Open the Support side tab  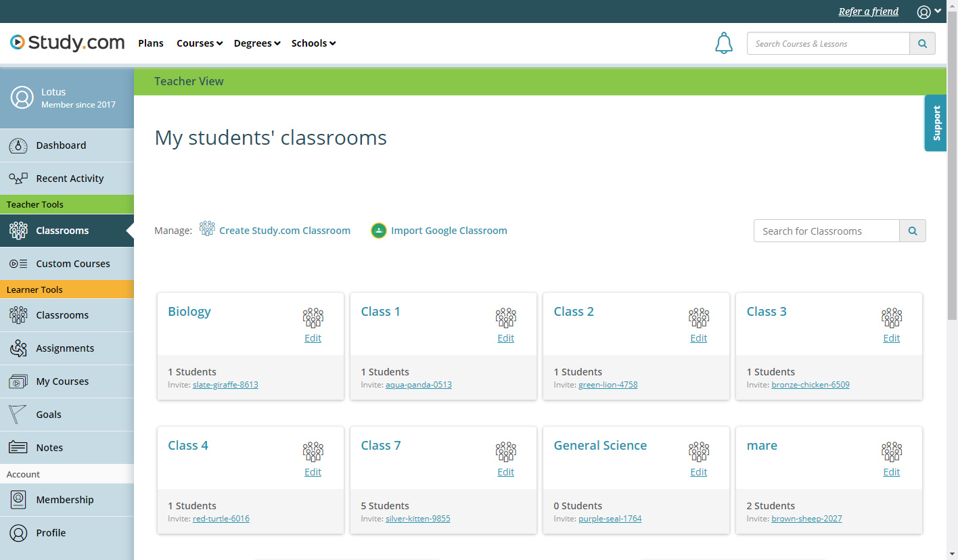point(936,123)
